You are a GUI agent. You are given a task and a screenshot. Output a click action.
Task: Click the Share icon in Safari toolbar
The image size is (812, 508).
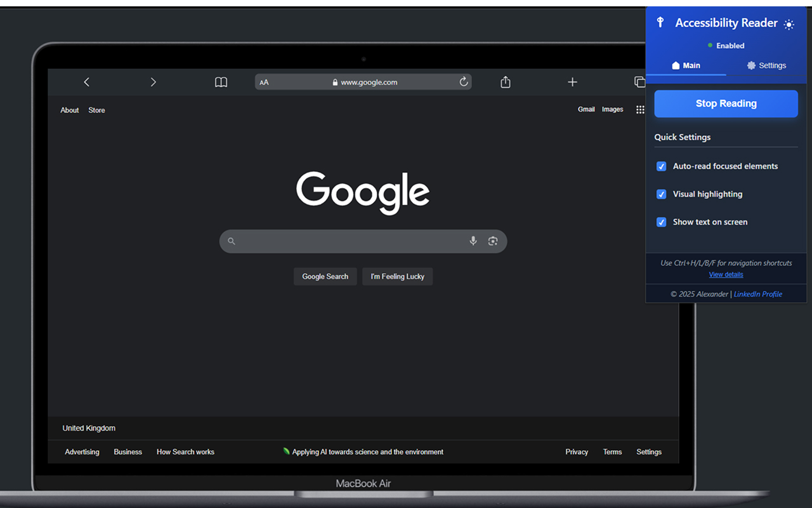[505, 82]
